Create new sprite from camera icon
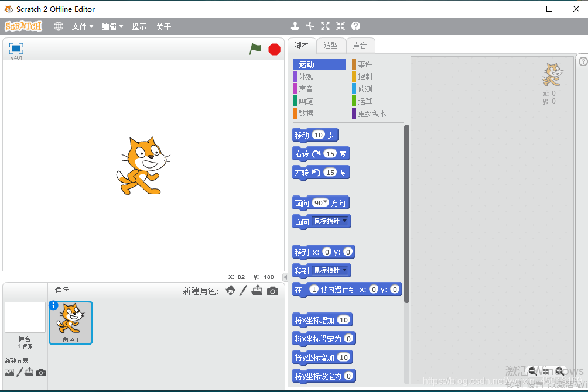This screenshot has height=392, width=588. pyautogui.click(x=273, y=291)
